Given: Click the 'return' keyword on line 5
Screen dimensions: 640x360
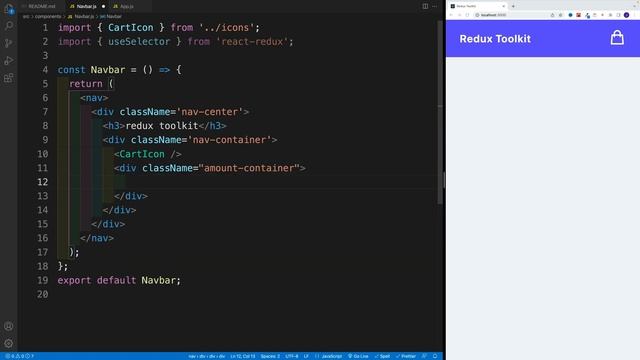Looking at the screenshot, I should click(86, 84).
